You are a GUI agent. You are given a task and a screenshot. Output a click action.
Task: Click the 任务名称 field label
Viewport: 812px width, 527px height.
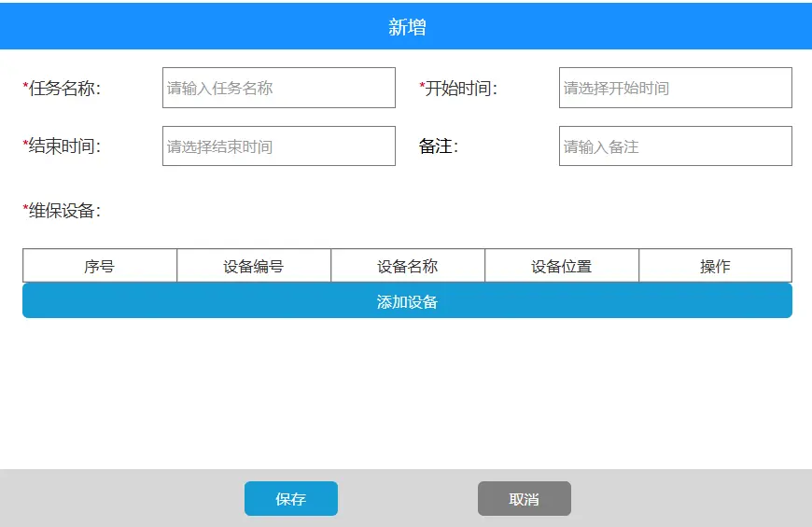click(x=64, y=89)
